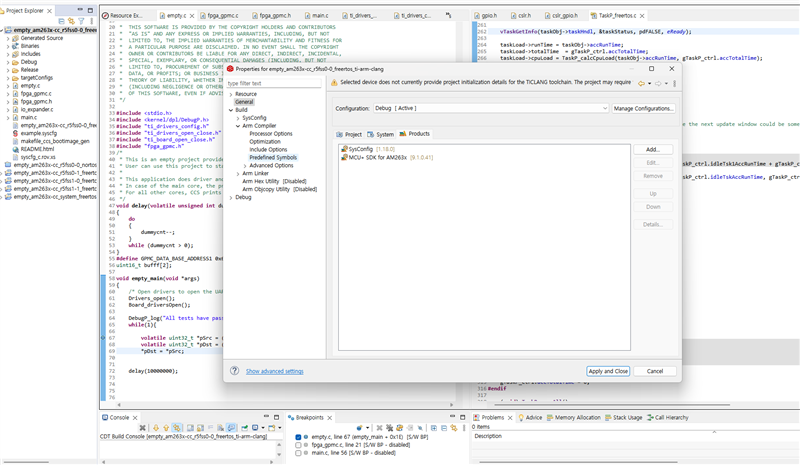
Task: Click the back navigation arrow in Properties dialog
Action: coord(641,84)
